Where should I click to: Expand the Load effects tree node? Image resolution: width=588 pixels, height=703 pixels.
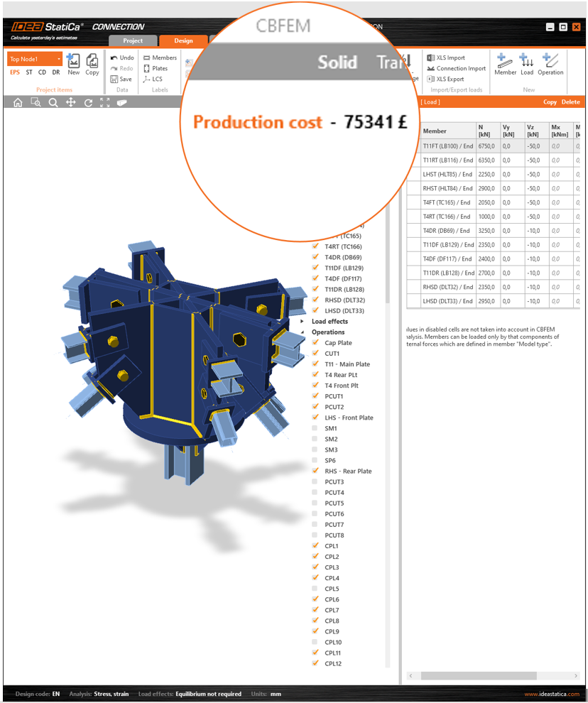[303, 322]
